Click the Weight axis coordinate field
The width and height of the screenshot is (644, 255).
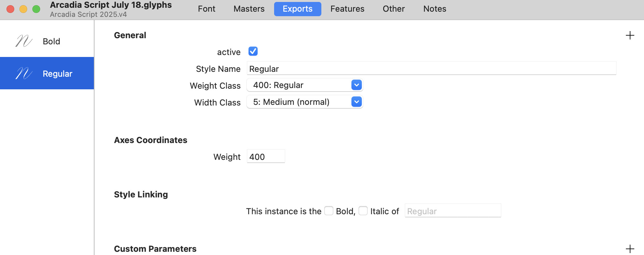266,157
